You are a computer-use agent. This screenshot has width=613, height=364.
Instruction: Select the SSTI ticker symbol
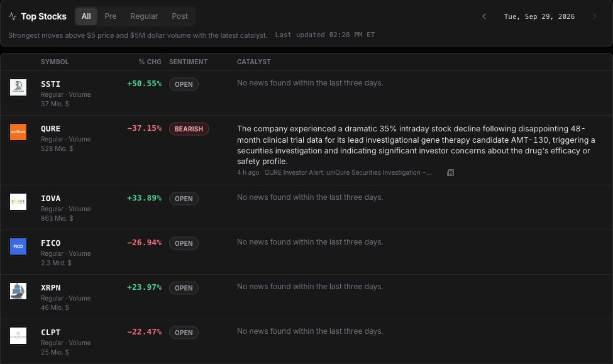tap(50, 84)
